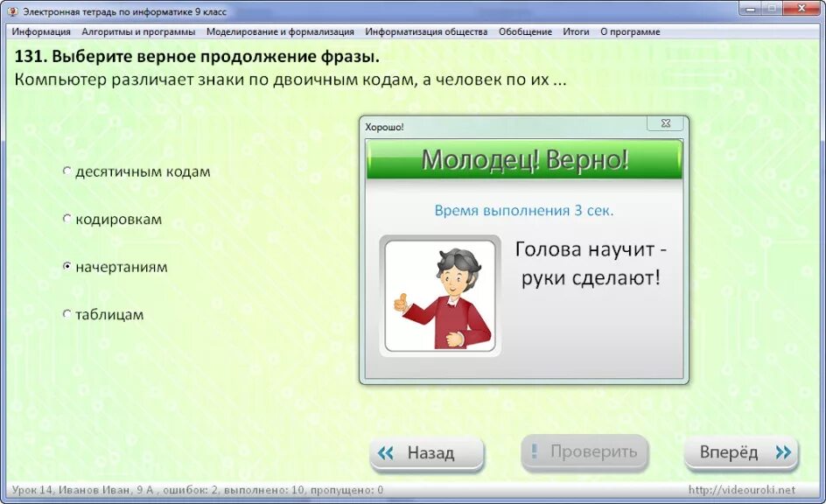Click the heading 131. Выберите верное продолжение фразы
This screenshot has height=504, width=826.
coord(197,56)
